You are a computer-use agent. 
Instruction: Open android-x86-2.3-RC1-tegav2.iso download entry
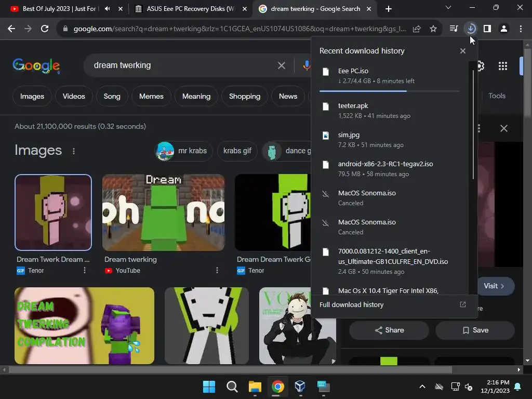[390, 169]
